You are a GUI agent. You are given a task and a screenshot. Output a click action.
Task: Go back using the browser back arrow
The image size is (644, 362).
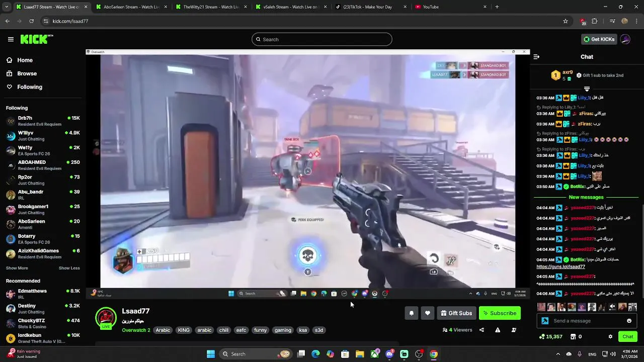point(8,21)
